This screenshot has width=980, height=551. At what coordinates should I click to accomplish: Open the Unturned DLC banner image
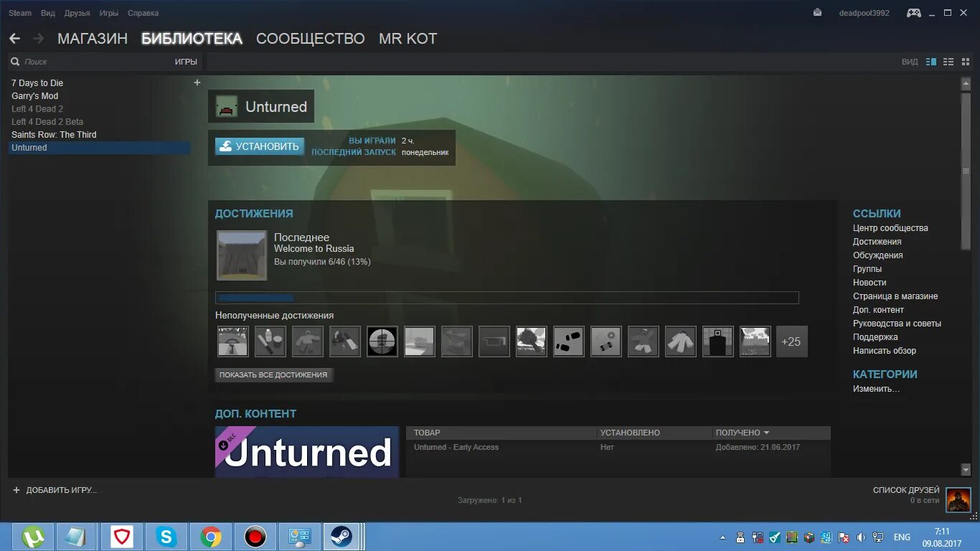(307, 452)
